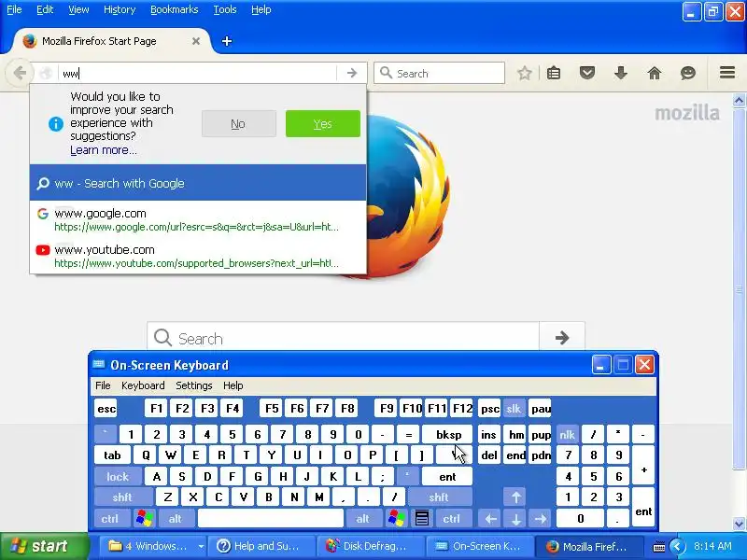The width and height of the screenshot is (747, 560).
Task: Open the Downloads arrow icon
Action: 620,73
